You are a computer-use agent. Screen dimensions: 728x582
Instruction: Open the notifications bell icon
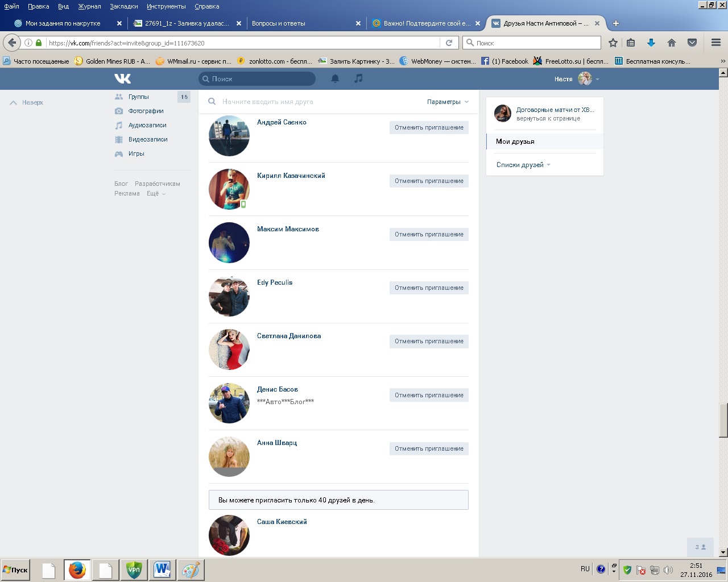[336, 78]
